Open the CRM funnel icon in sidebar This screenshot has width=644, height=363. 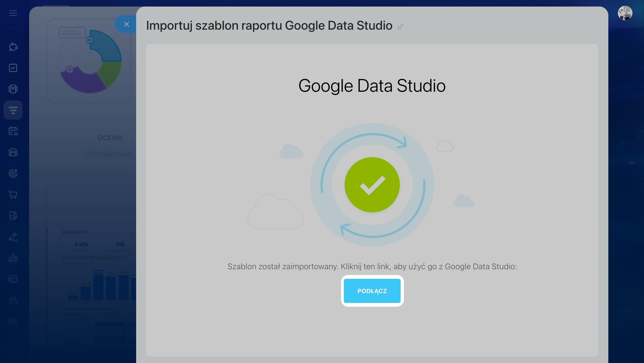[x=13, y=110]
